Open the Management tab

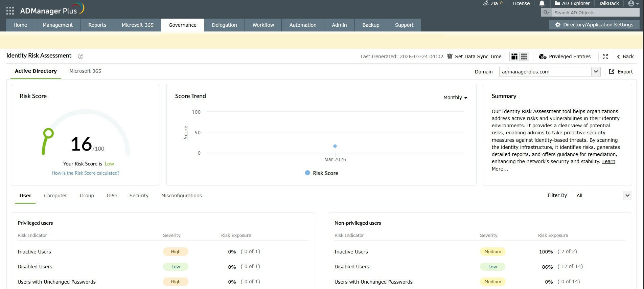tap(57, 25)
